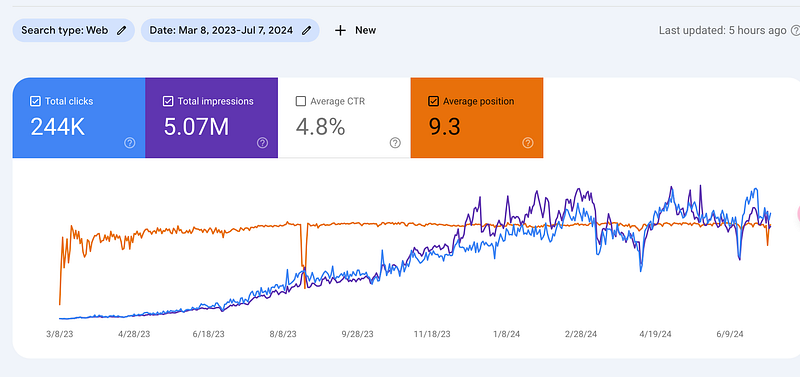
Task: Open the Search type: Web filter chip
Action: tap(73, 31)
